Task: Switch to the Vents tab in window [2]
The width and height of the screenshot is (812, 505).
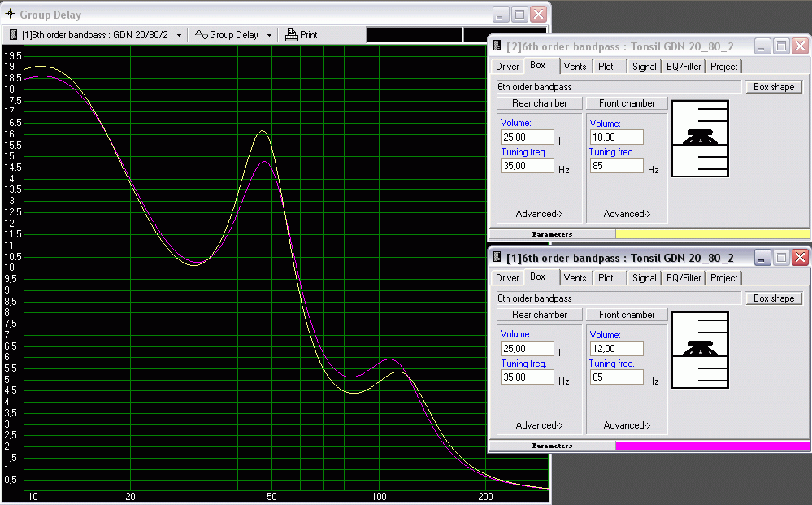Action: click(x=575, y=67)
